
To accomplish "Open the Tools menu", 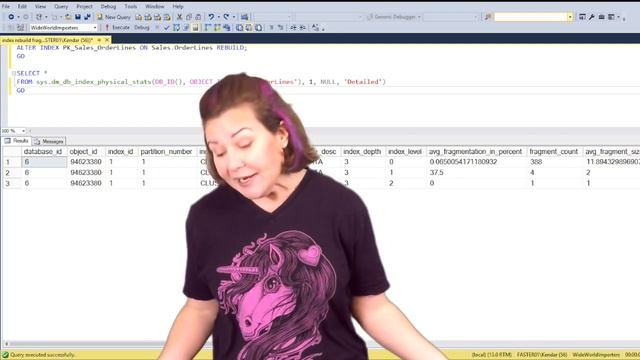I will click(x=131, y=7).
